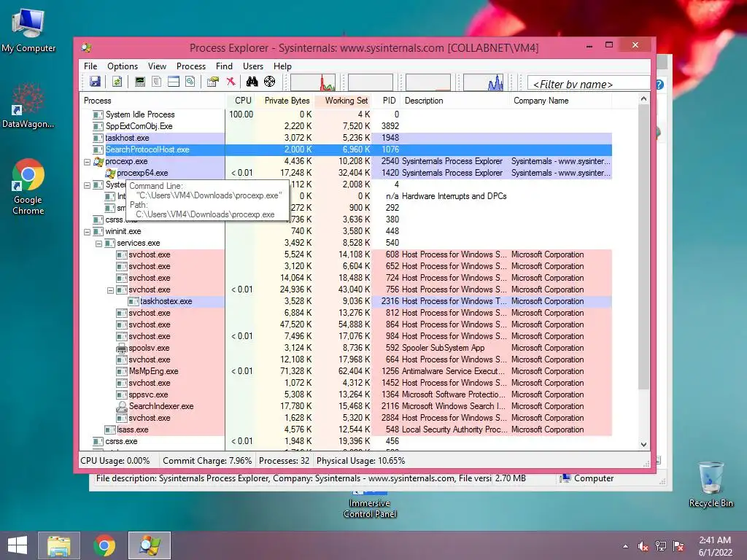Viewport: 747px width, 560px height.
Task: Collapse the System process tree node
Action: (x=88, y=185)
